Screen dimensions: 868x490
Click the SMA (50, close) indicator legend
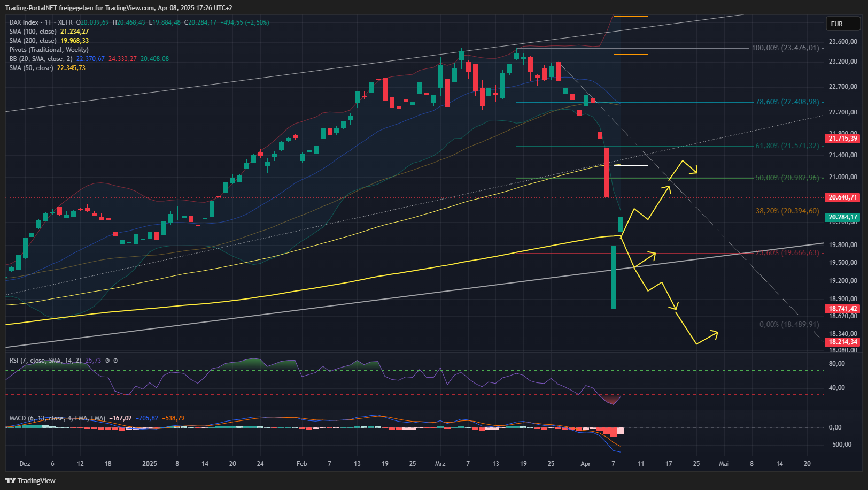point(31,68)
